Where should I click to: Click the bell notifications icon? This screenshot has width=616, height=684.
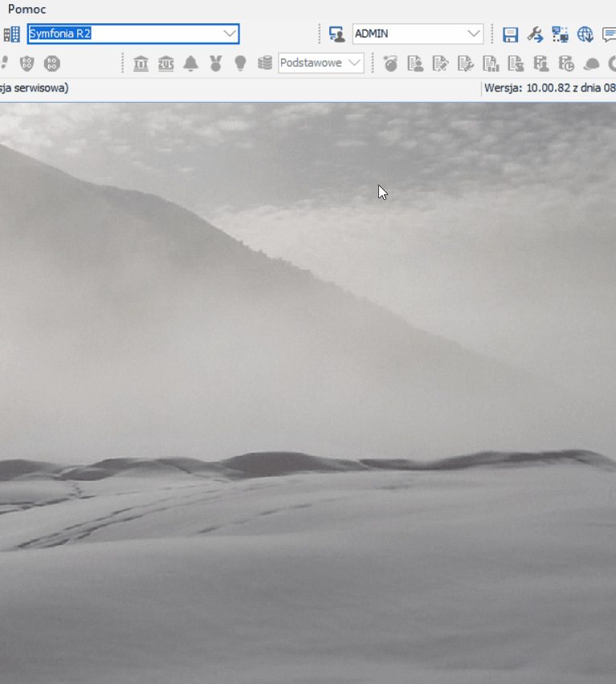pyautogui.click(x=190, y=63)
